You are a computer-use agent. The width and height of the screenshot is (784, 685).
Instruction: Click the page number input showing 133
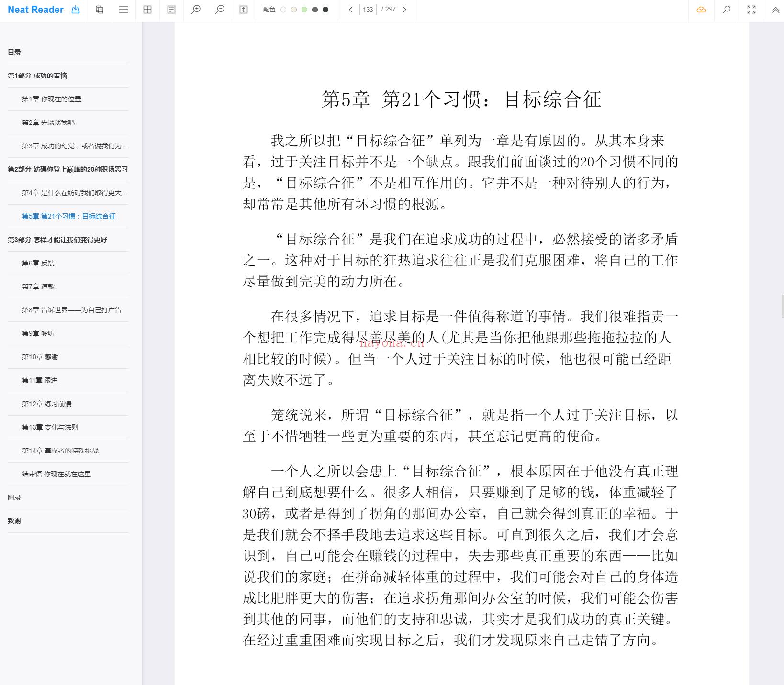tap(368, 10)
